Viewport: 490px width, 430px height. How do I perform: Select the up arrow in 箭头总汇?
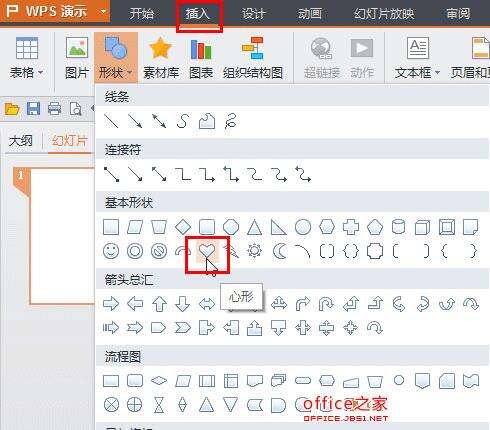(159, 304)
